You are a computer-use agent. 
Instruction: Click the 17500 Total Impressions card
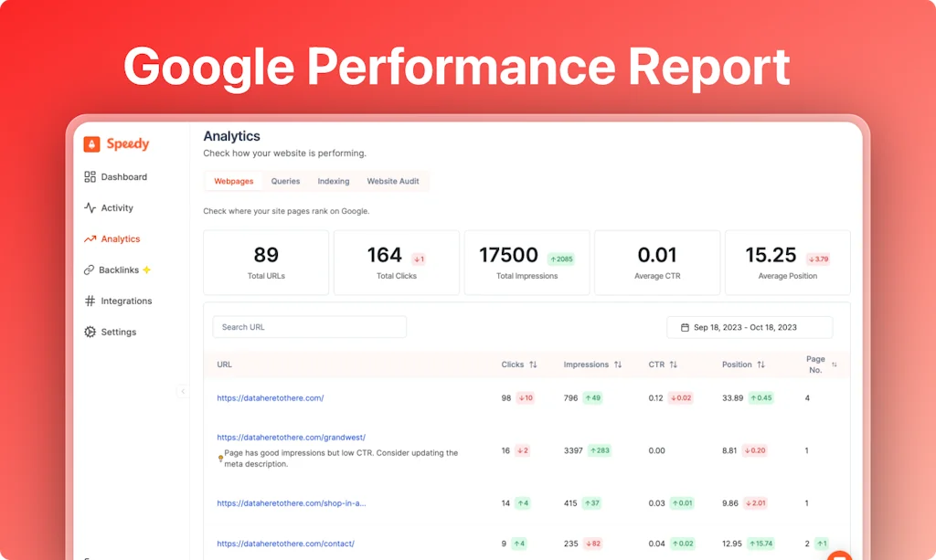[526, 262]
